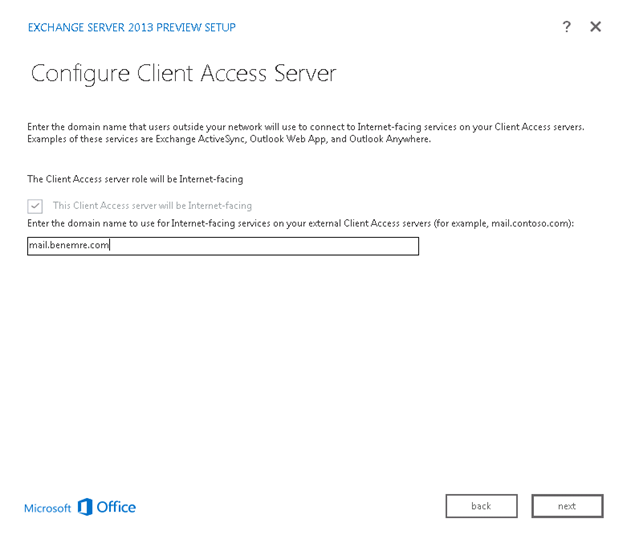Click the Office word beside logo
The image size is (627, 535).
point(116,507)
